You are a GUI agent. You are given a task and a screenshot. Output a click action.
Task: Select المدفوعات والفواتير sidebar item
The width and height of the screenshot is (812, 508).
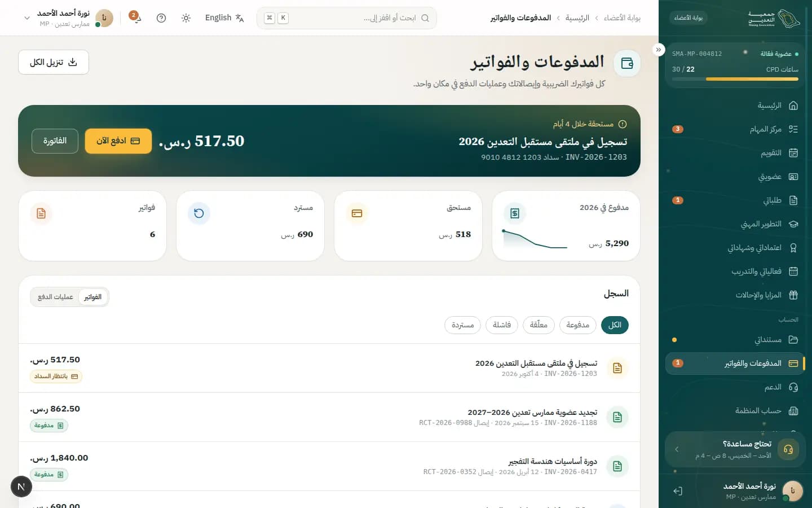[x=735, y=364]
